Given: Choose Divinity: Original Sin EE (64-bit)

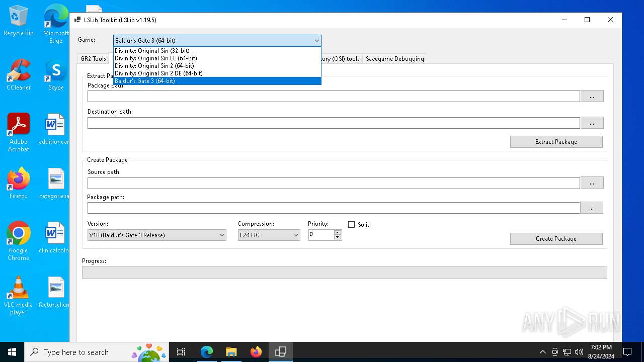Looking at the screenshot, I should (x=217, y=58).
